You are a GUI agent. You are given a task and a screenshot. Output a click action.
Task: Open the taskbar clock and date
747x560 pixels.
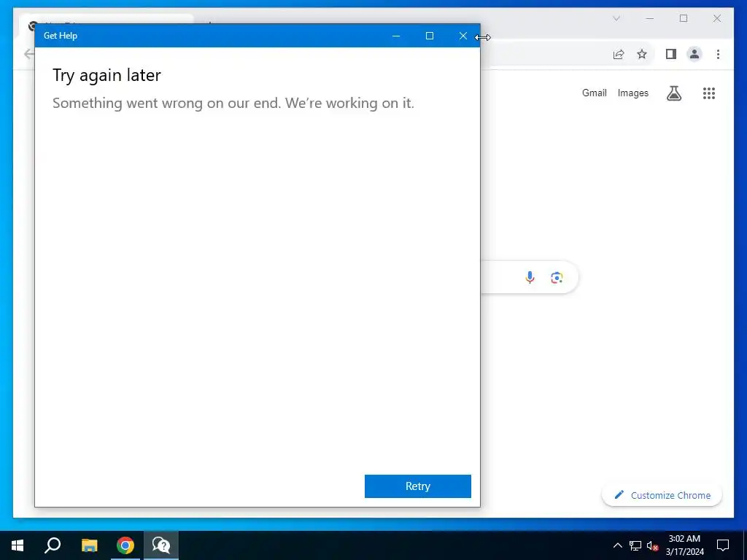(x=684, y=545)
